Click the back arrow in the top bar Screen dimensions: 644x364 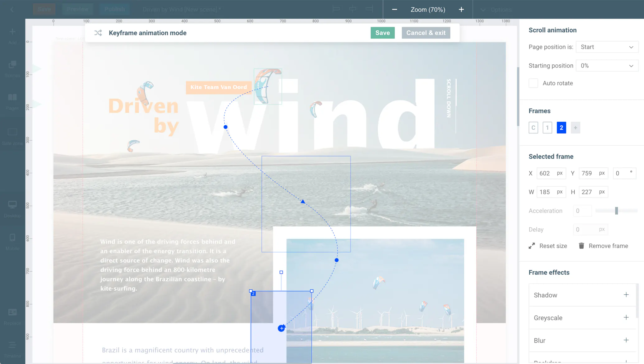pyautogui.click(x=12, y=9)
